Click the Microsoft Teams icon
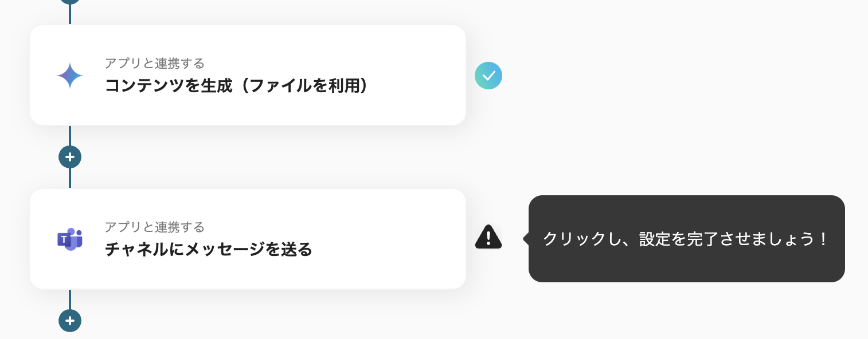Image resolution: width=868 pixels, height=339 pixels. 70,239
